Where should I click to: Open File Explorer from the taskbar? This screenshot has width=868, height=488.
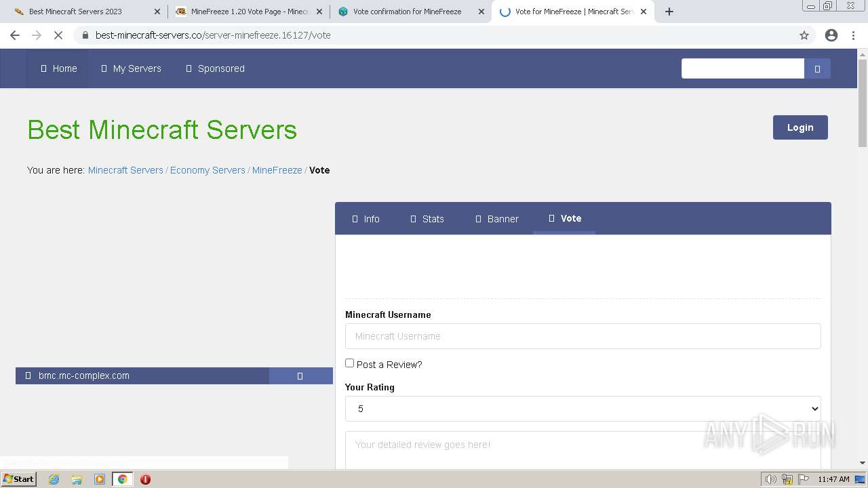pyautogui.click(x=77, y=479)
